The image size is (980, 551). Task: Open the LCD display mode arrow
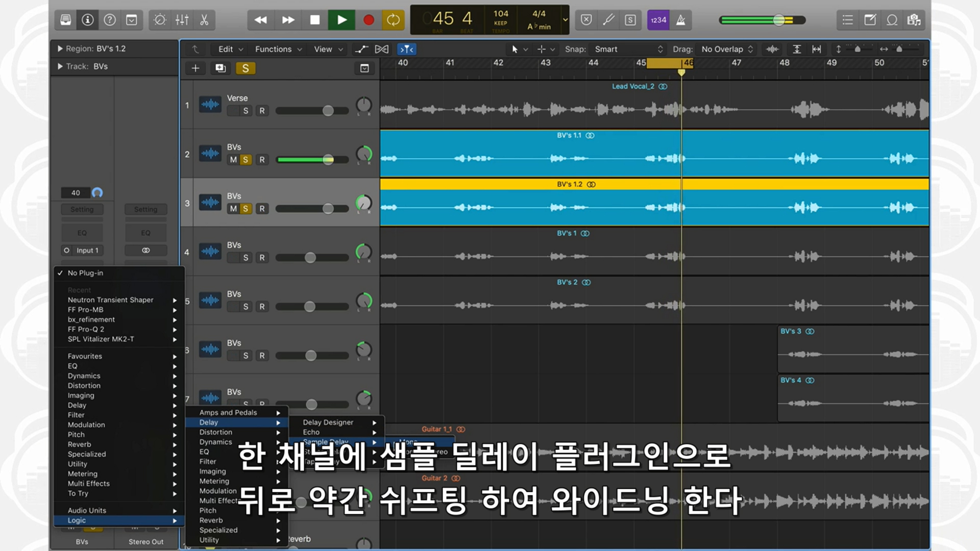pyautogui.click(x=565, y=20)
